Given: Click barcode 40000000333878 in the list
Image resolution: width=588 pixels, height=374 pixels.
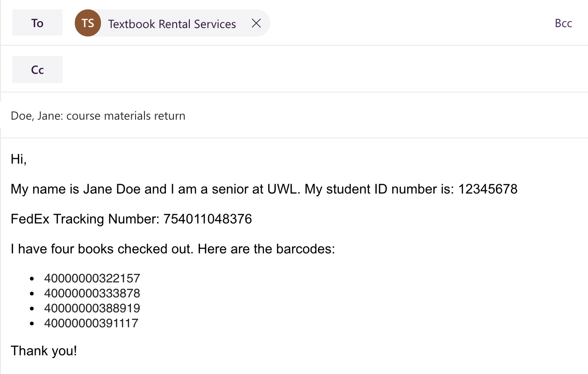Looking at the screenshot, I should tap(92, 294).
